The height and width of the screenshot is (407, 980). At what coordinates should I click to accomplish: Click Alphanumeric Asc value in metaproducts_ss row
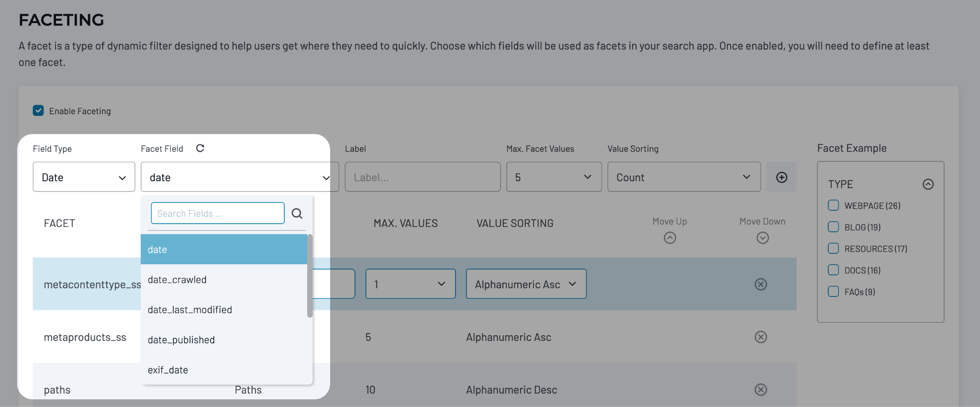[509, 337]
